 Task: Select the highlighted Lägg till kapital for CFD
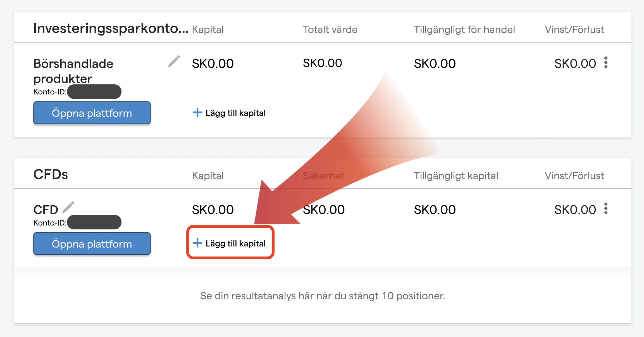[230, 243]
